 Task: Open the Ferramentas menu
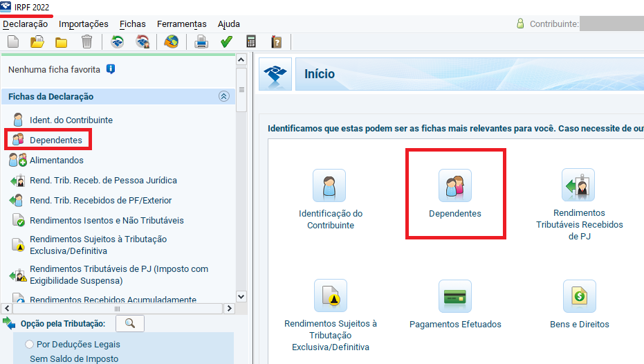pos(181,24)
